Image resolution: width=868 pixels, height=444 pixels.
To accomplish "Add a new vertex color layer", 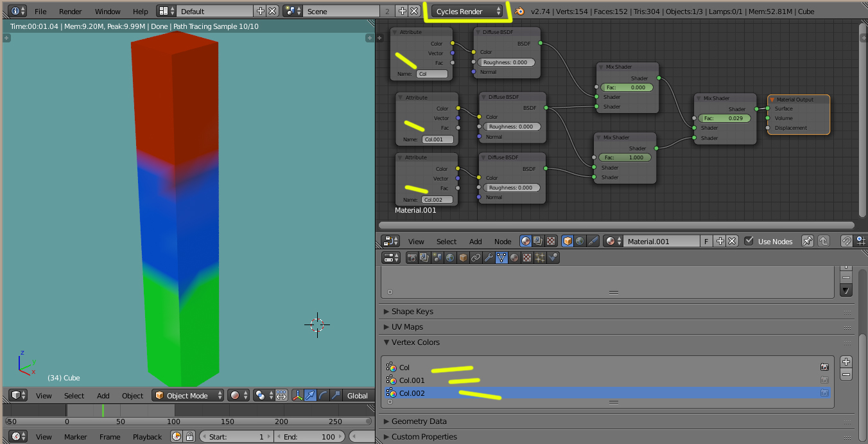I will click(846, 362).
